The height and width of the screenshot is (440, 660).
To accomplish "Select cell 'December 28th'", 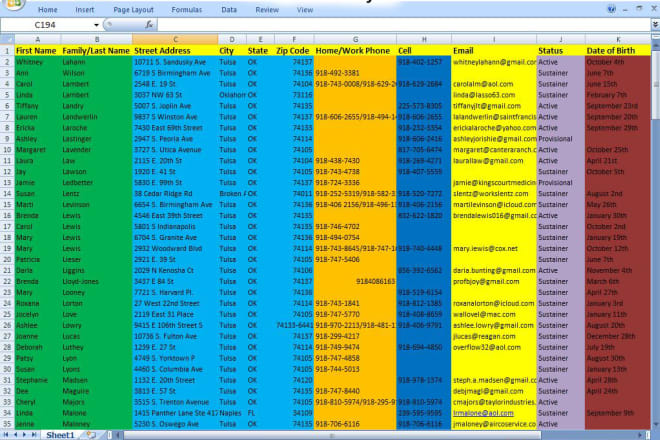I will point(618,336).
